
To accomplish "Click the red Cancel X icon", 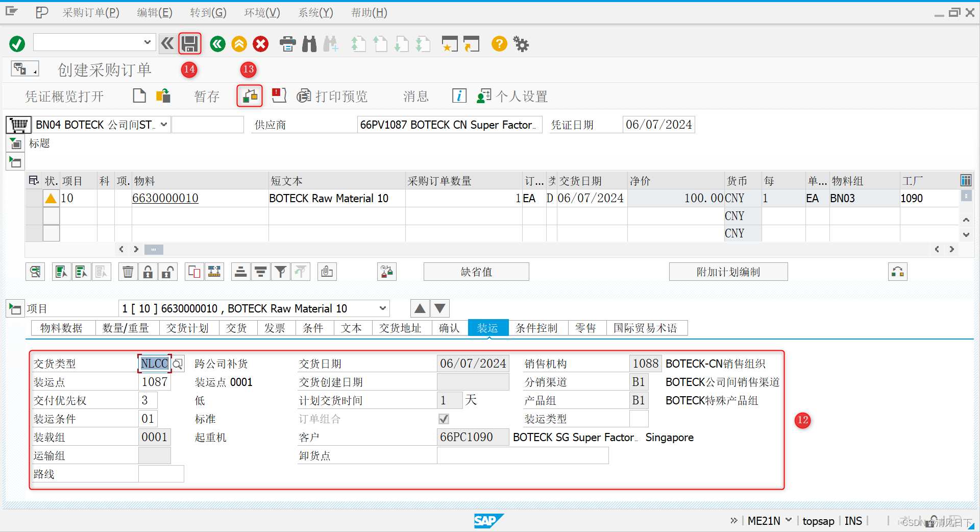I will 261,44.
